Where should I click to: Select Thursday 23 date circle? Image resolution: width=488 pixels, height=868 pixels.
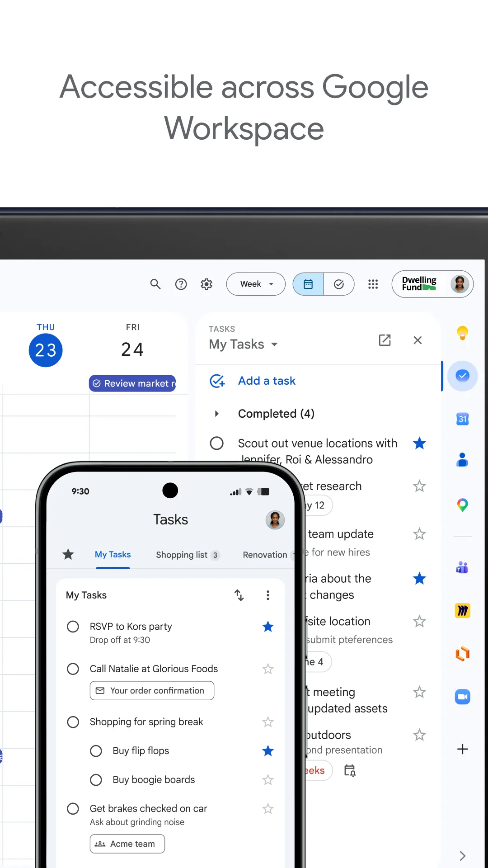46,350
